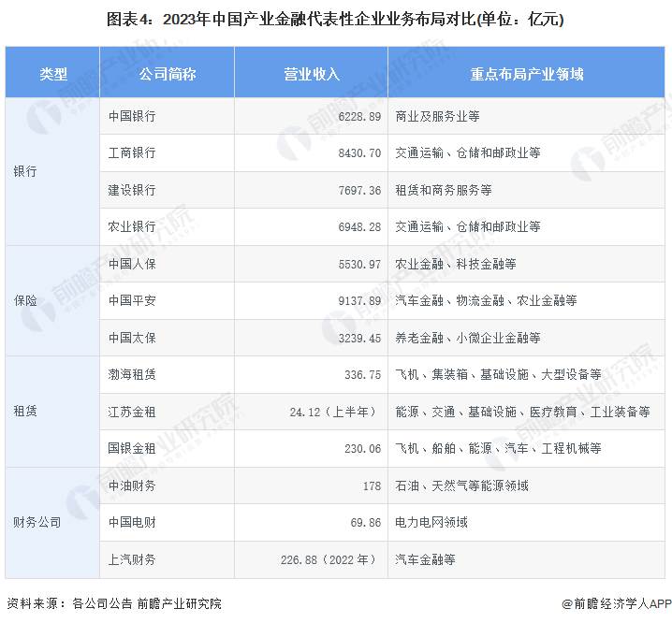Click revenue value 6948.28

(x=359, y=227)
